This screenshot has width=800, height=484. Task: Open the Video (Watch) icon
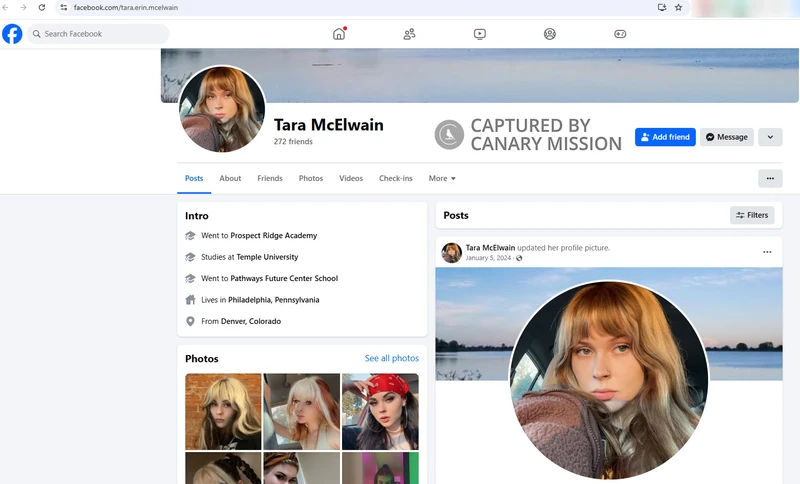click(480, 34)
